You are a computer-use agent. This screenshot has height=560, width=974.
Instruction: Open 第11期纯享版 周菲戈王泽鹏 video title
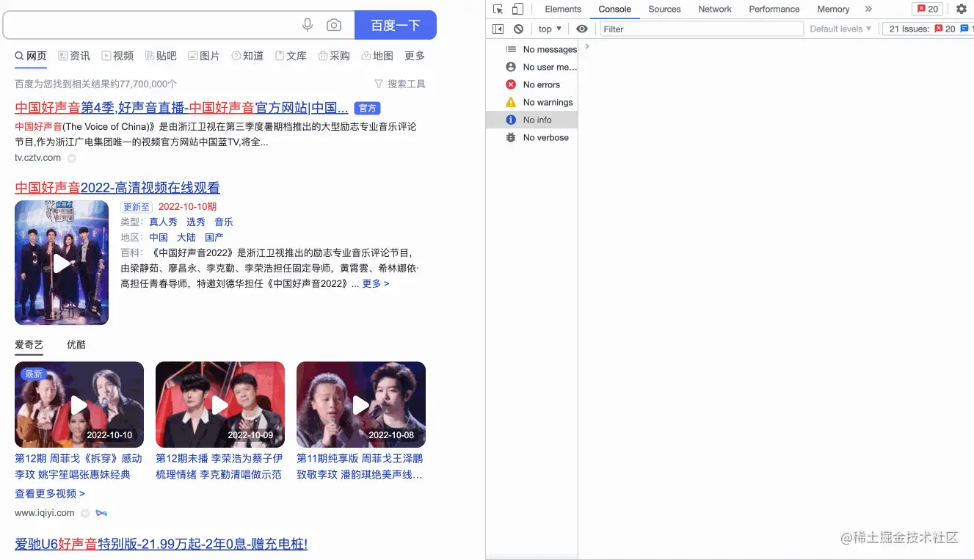click(x=360, y=467)
